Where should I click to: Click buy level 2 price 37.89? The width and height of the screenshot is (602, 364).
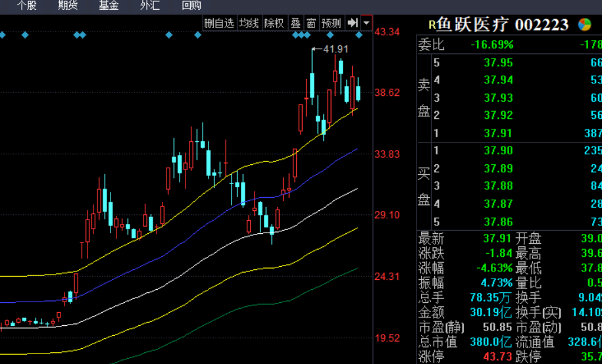point(498,168)
